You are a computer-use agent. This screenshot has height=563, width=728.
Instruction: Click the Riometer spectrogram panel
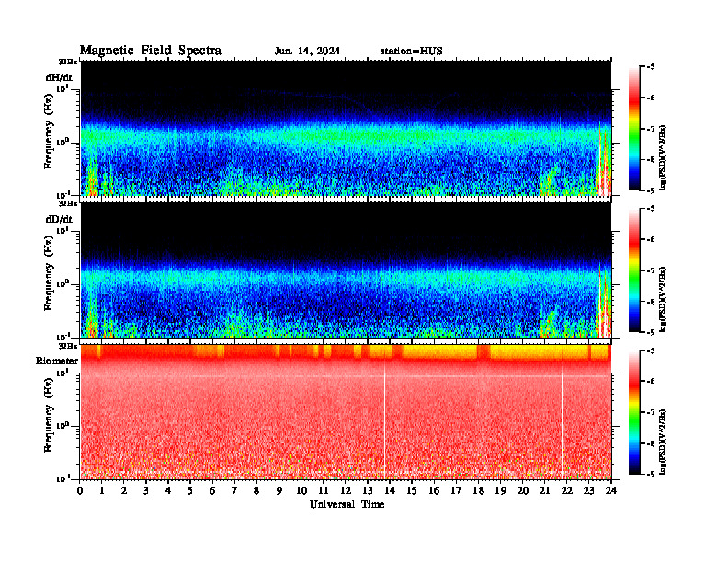tap(346, 412)
